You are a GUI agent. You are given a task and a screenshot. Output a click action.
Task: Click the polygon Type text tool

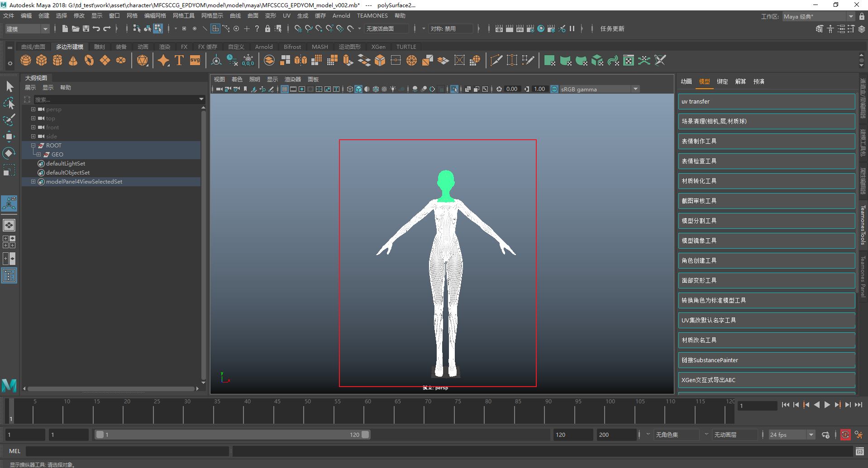click(x=179, y=61)
